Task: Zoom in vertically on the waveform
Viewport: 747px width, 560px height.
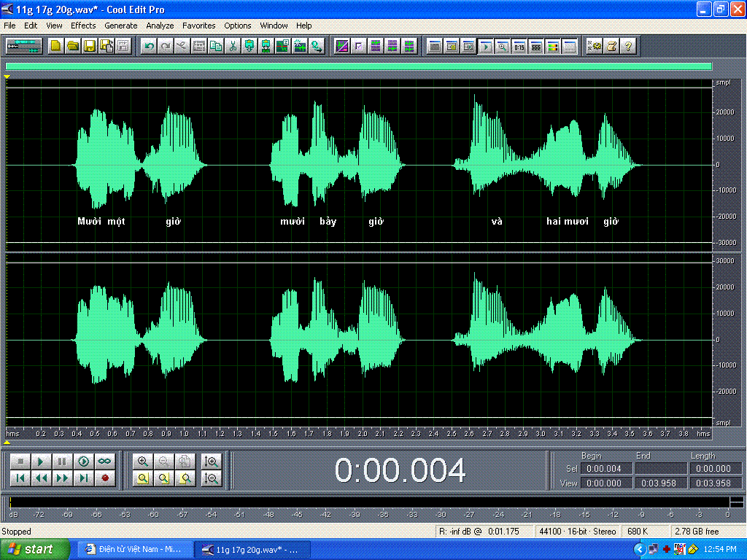Action: click(x=212, y=461)
